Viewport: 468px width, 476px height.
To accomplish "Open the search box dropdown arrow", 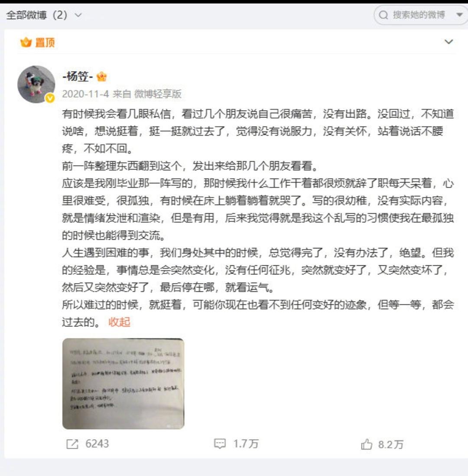I will (460, 15).
